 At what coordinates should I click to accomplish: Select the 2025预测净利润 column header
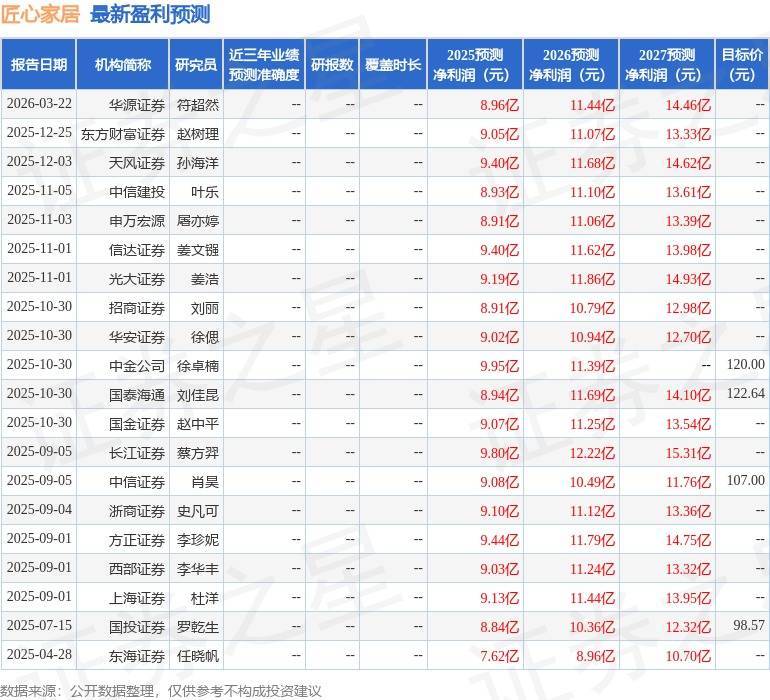point(474,65)
